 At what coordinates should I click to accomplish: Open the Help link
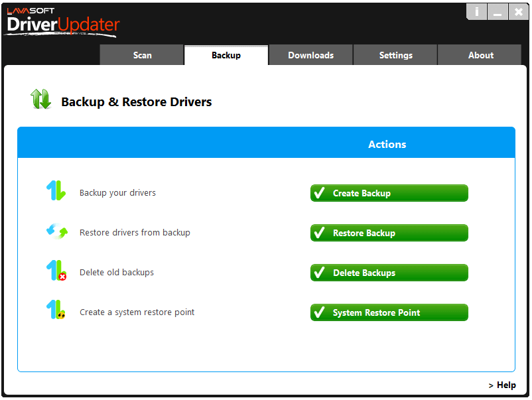tap(502, 385)
